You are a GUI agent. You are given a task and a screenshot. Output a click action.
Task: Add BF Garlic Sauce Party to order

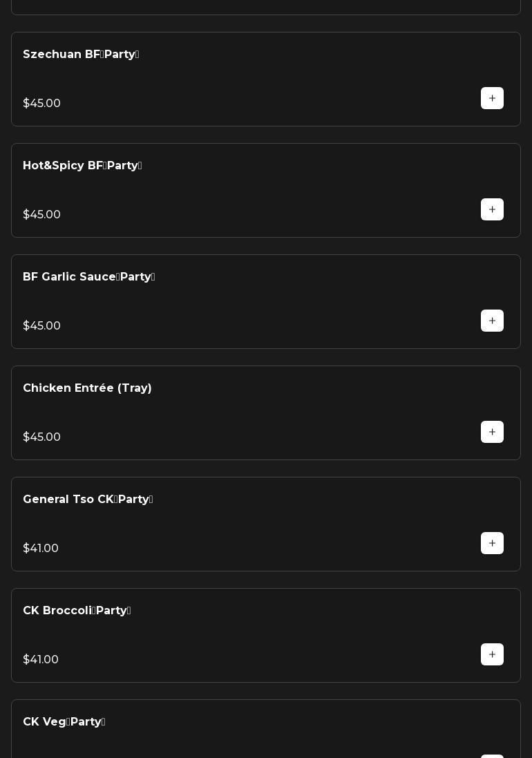492,321
